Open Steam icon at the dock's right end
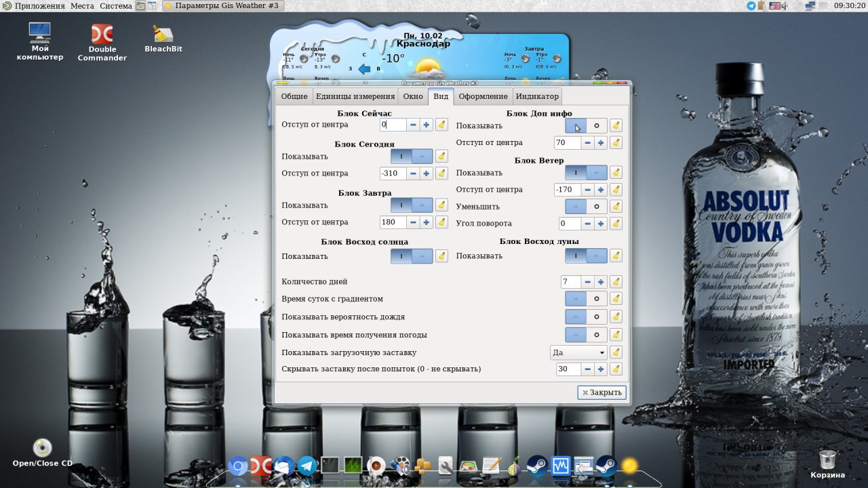The height and width of the screenshot is (488, 868). coord(606,465)
